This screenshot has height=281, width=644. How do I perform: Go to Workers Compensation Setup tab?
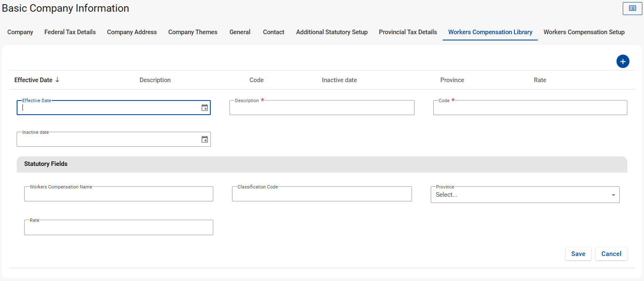pos(584,32)
